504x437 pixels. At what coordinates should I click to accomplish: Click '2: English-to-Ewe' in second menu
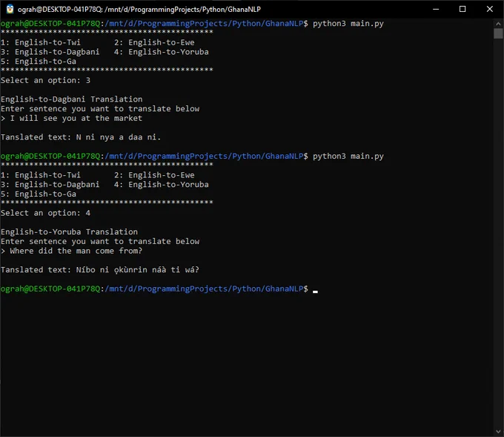[154, 175]
